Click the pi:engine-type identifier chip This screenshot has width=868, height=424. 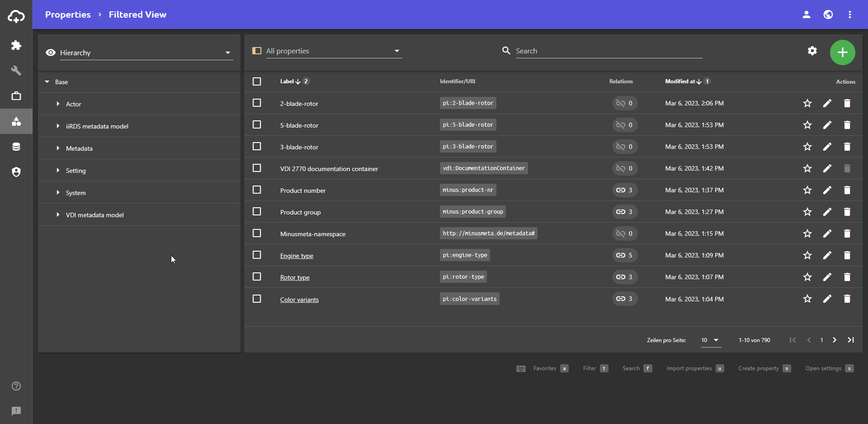465,255
